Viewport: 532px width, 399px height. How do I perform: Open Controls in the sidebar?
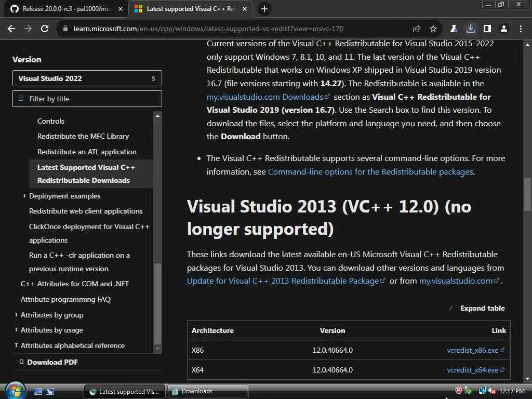tap(51, 121)
